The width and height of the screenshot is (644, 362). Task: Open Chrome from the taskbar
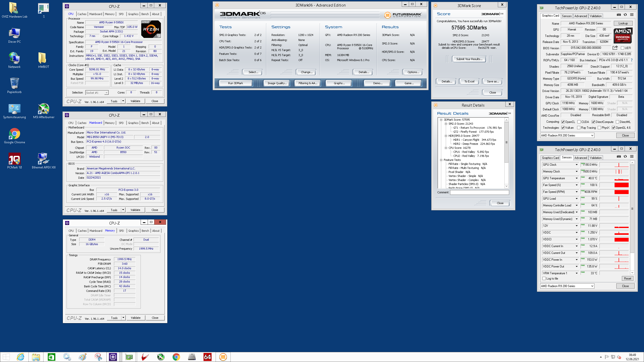tap(176, 357)
